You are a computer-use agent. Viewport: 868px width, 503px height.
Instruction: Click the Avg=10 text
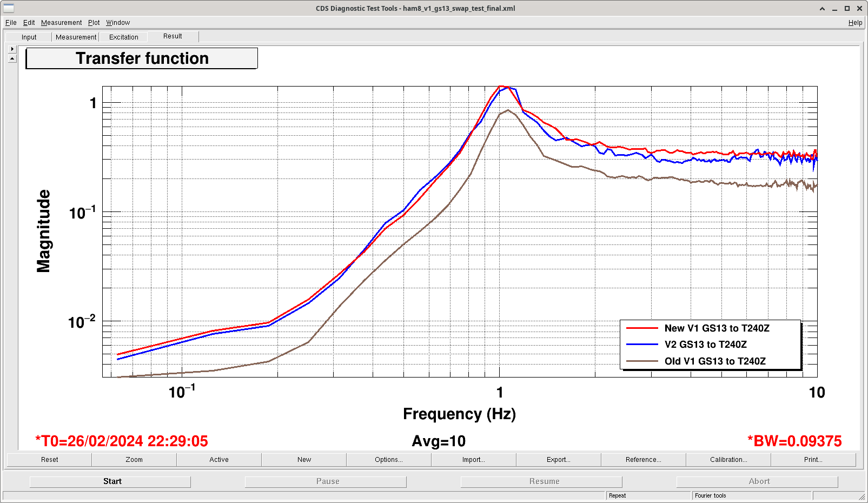pyautogui.click(x=439, y=441)
